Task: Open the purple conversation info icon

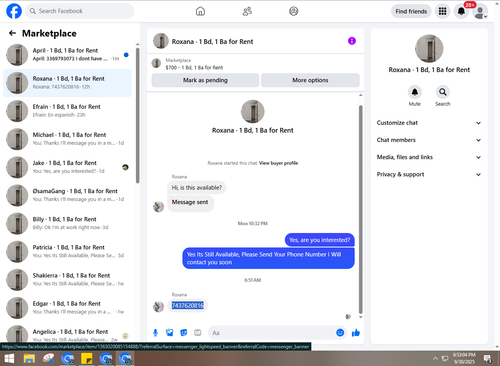Action: point(352,41)
